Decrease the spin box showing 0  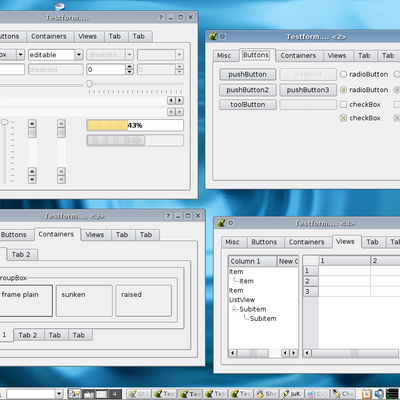(x=129, y=72)
